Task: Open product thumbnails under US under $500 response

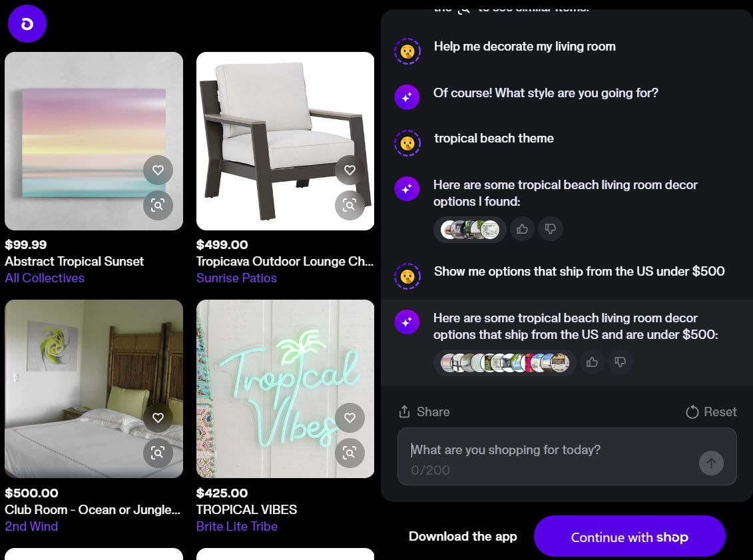Action: tap(505, 363)
